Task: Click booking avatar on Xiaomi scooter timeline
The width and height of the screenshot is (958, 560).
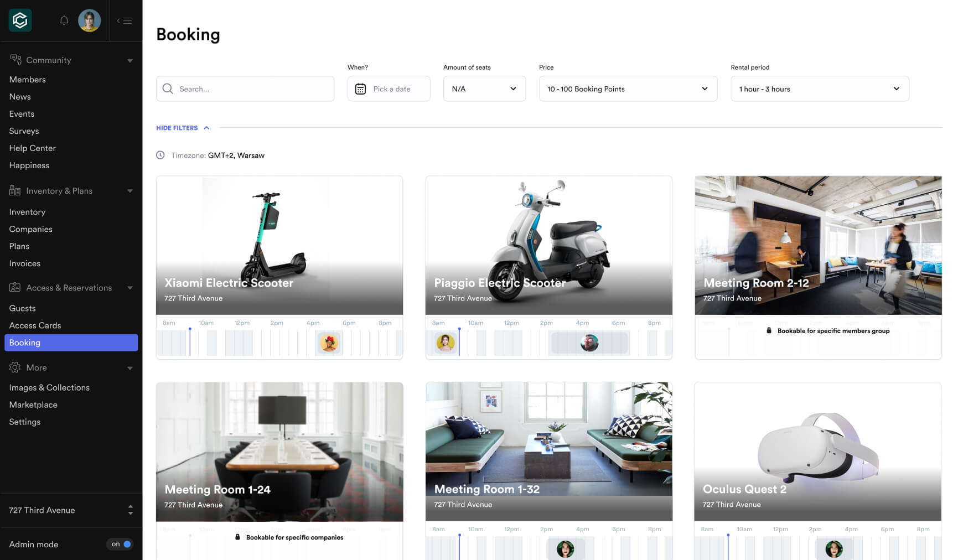Action: [x=329, y=343]
